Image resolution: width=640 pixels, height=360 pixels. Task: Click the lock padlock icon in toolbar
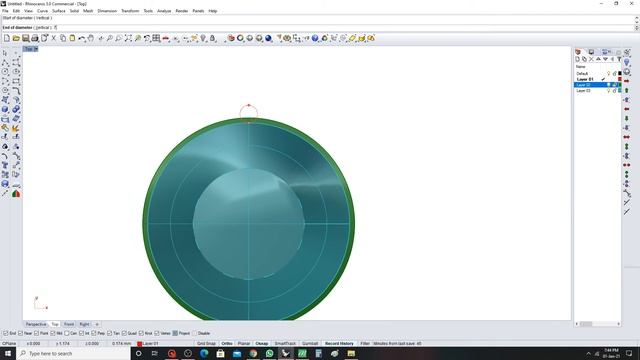pos(213,38)
